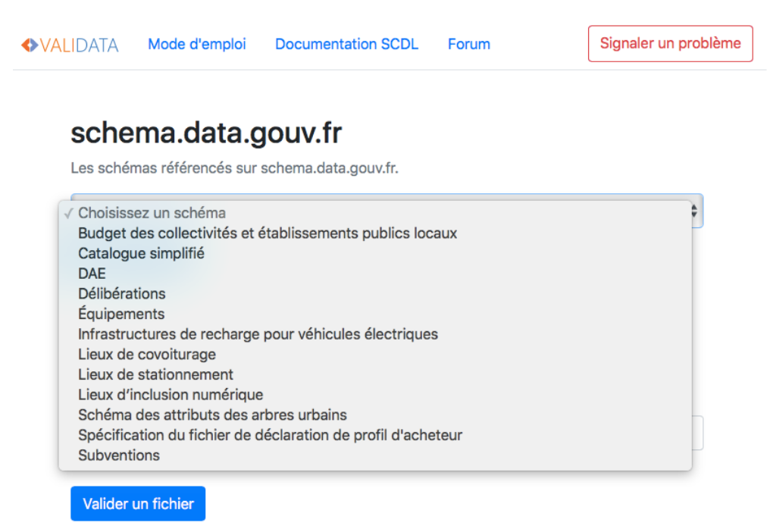Image resolution: width=770 pixels, height=532 pixels.
Task: Select Schéma des attributs des arbres urbains
Action: [375, 415]
